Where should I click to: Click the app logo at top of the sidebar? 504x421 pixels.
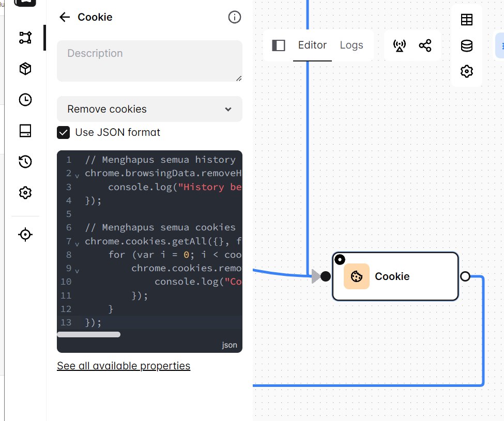tap(25, 3)
